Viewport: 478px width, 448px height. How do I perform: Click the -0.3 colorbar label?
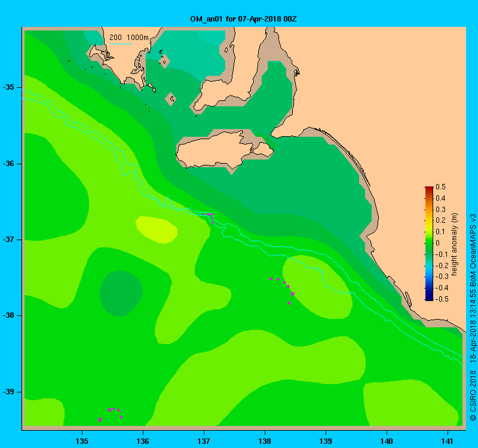coord(442,277)
